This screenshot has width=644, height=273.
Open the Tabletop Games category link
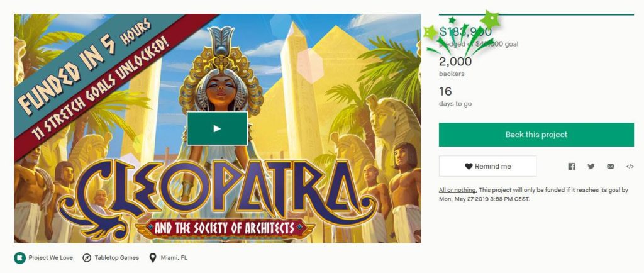point(116,258)
